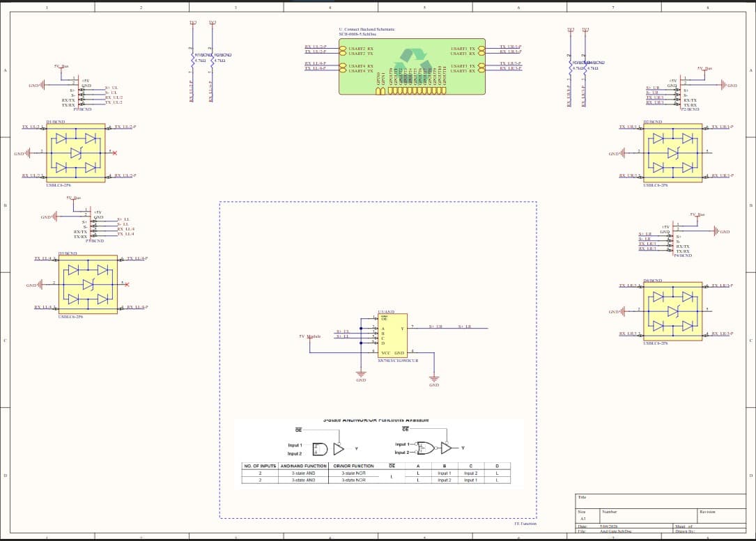Click GND symbol wired to U1 pin 4
This screenshot has width=756, height=541.
pos(434,380)
